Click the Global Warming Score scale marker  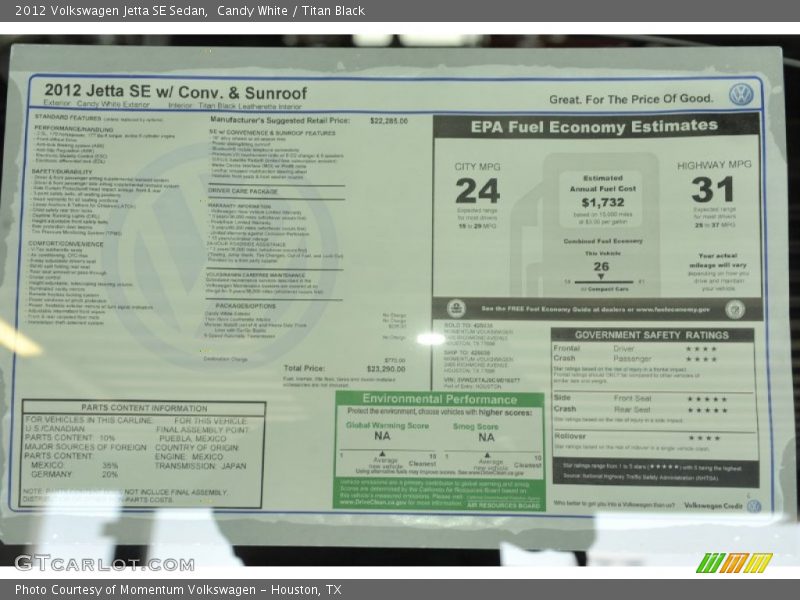tap(382, 454)
